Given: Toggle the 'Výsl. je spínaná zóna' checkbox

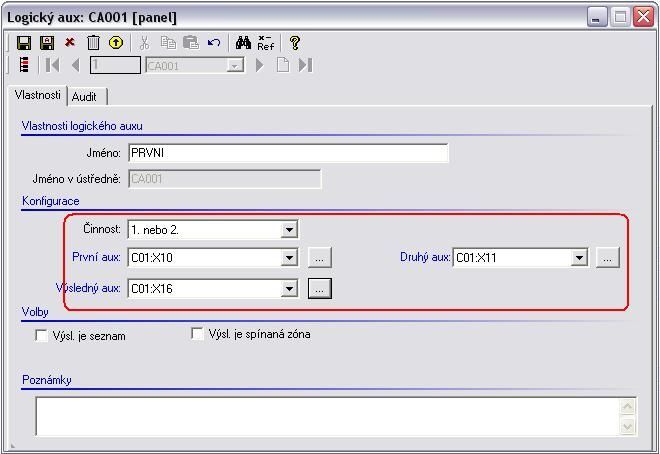Looking at the screenshot, I should click(x=198, y=334).
